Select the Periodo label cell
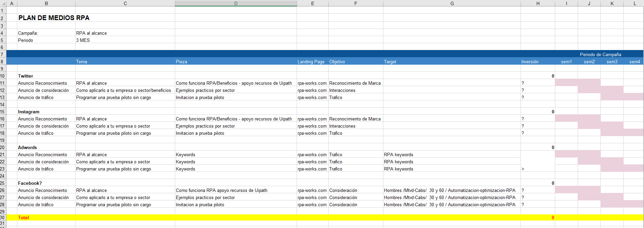Viewport: 644px width, 228px height. (x=46, y=40)
